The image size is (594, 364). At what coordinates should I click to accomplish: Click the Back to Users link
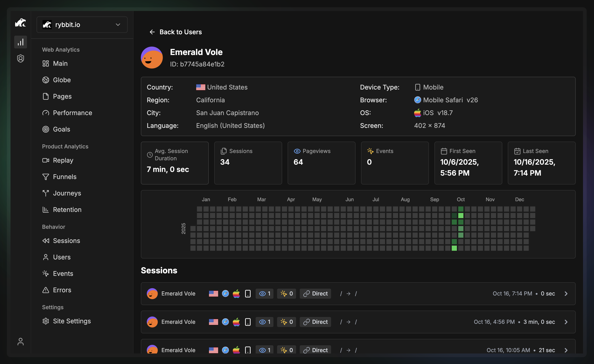coord(180,32)
